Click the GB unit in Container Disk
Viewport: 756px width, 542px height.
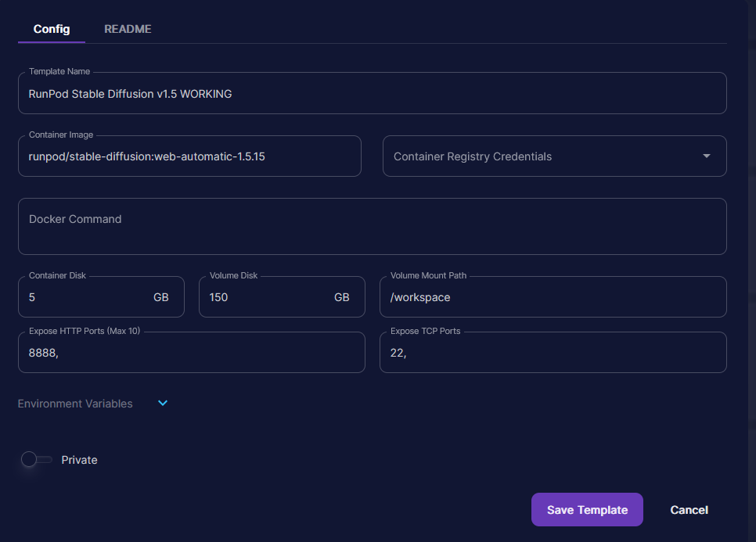[x=161, y=297]
